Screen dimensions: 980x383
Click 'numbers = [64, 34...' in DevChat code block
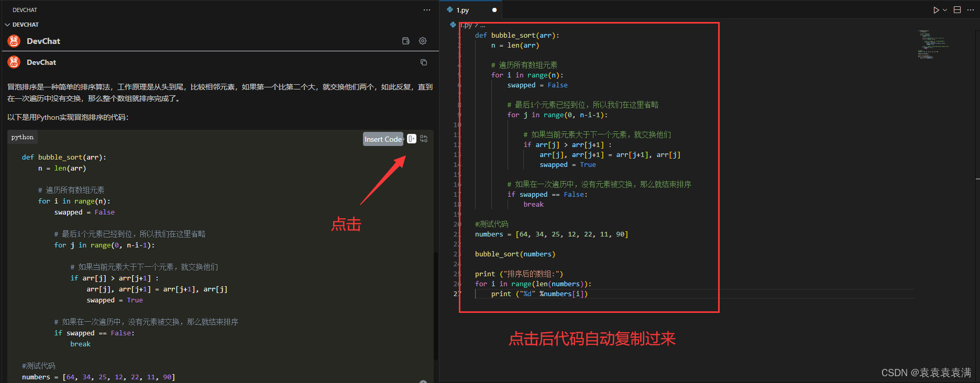tap(98, 377)
